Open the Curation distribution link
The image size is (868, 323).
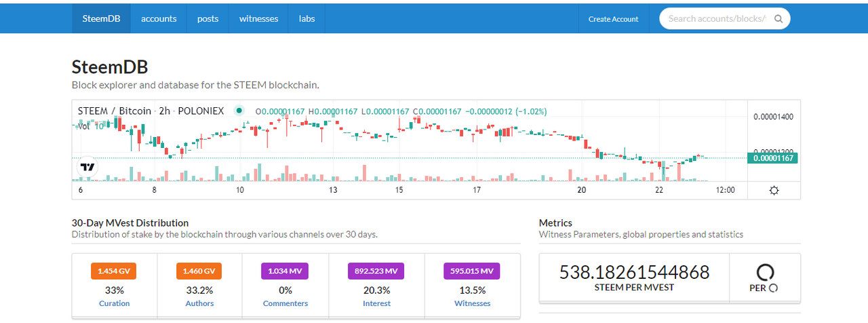pyautogui.click(x=114, y=303)
